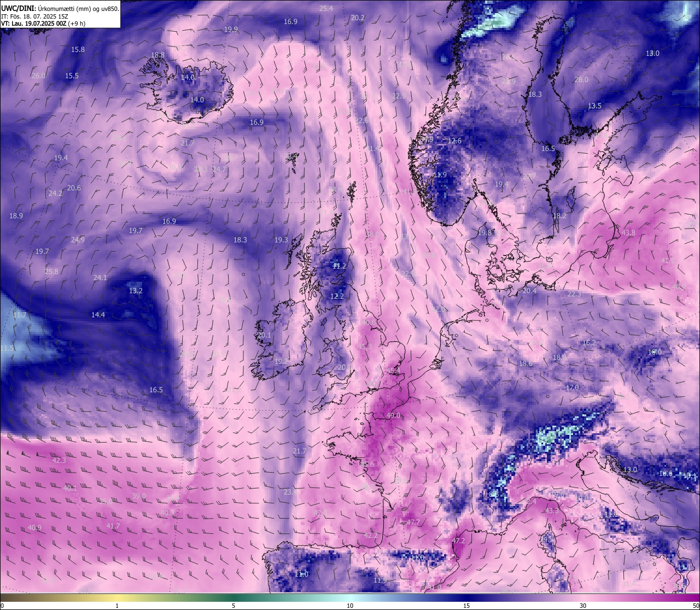Image resolution: width=700 pixels, height=610 pixels.
Task: Click the 47.2 value label
Action: pyautogui.click(x=458, y=541)
